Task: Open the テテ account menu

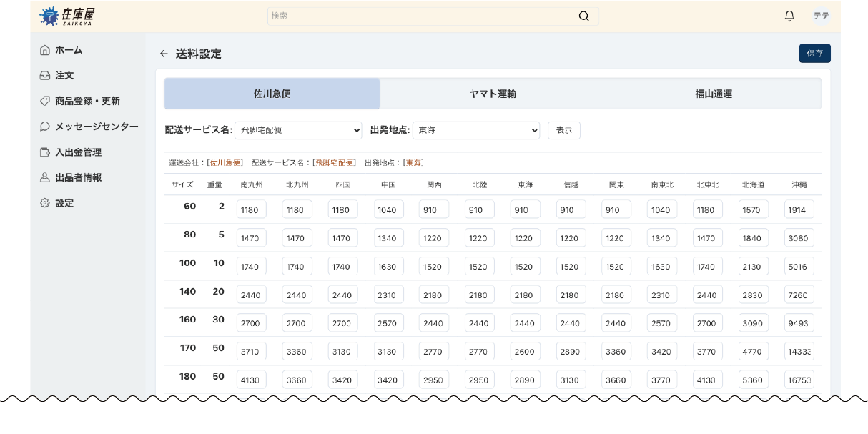Action: pyautogui.click(x=821, y=15)
